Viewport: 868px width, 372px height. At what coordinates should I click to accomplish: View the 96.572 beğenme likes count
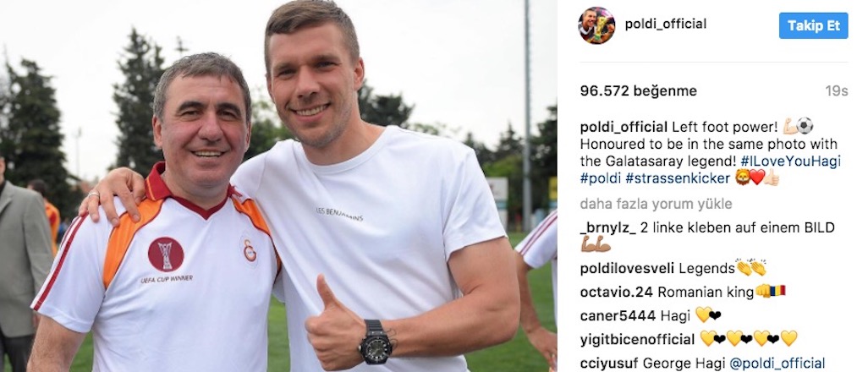[x=638, y=90]
